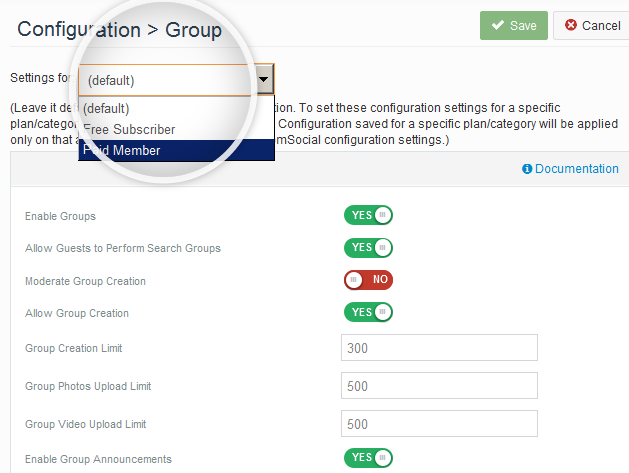Image resolution: width=629 pixels, height=473 pixels.
Task: Focus the Group Photos Upload Limit field
Action: click(439, 386)
